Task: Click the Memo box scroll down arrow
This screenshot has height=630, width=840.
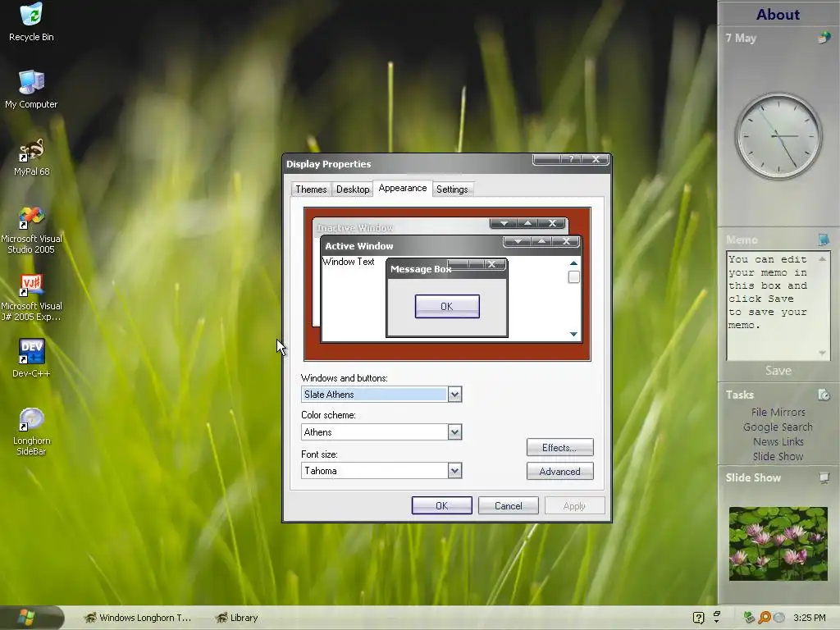Action: point(822,353)
